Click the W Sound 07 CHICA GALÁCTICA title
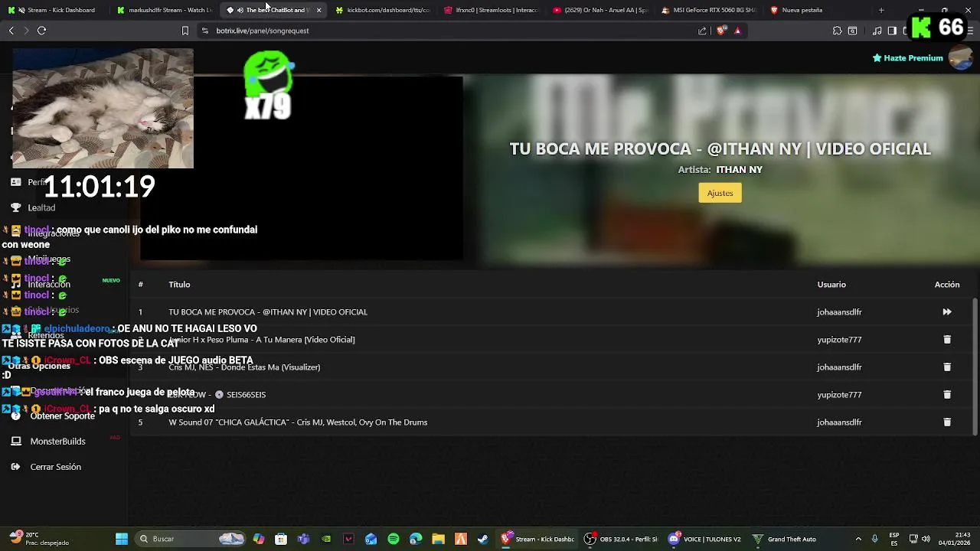This screenshot has width=980, height=551. point(298,422)
